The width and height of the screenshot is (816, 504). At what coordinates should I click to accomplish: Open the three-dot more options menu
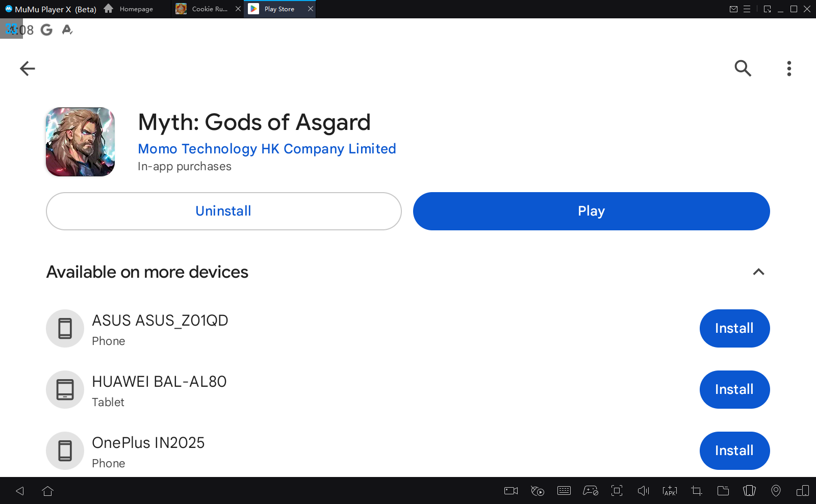point(789,68)
